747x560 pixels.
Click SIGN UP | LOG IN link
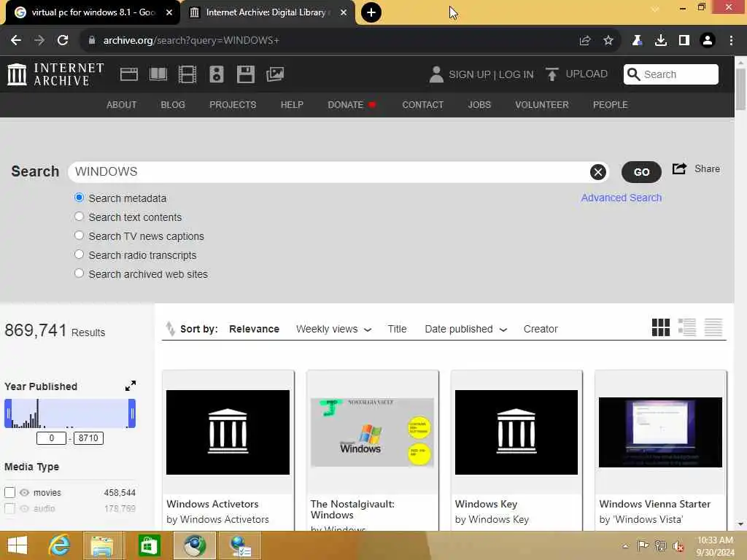point(491,75)
